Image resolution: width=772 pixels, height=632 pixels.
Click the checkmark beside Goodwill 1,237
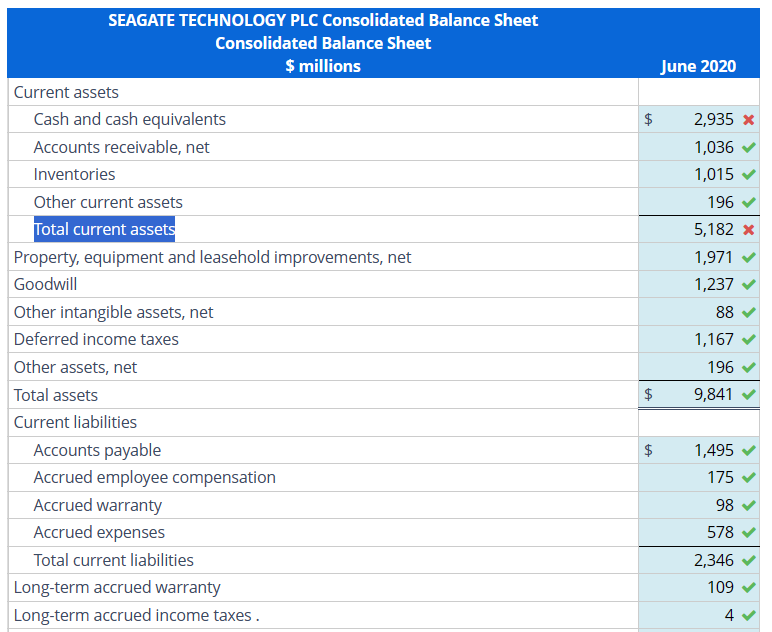pyautogui.click(x=748, y=284)
